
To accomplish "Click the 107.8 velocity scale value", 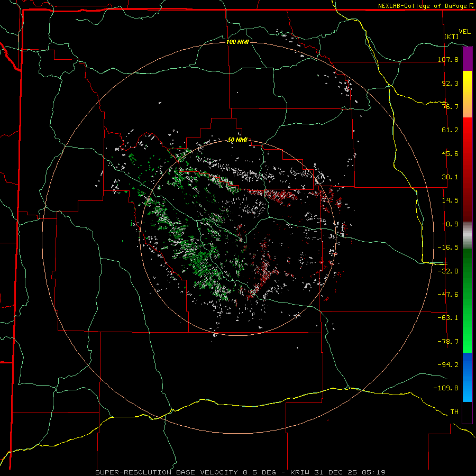I will point(448,59).
